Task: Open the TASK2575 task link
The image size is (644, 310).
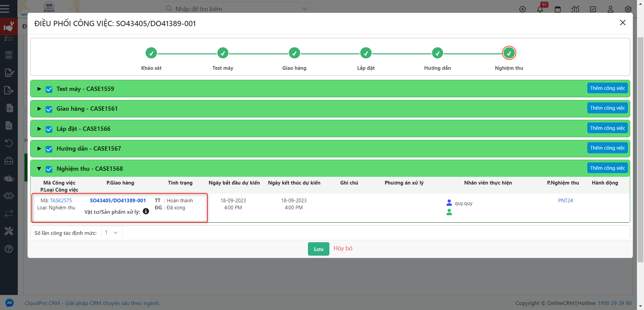Action: click(x=61, y=201)
